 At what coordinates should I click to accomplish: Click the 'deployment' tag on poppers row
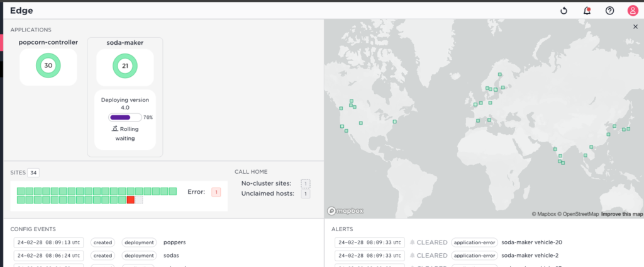click(139, 242)
